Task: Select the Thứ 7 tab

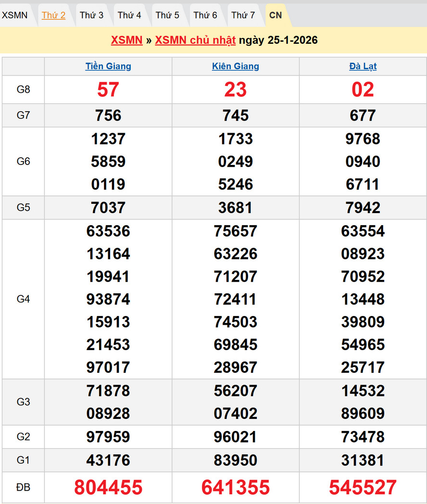Action: pyautogui.click(x=243, y=15)
